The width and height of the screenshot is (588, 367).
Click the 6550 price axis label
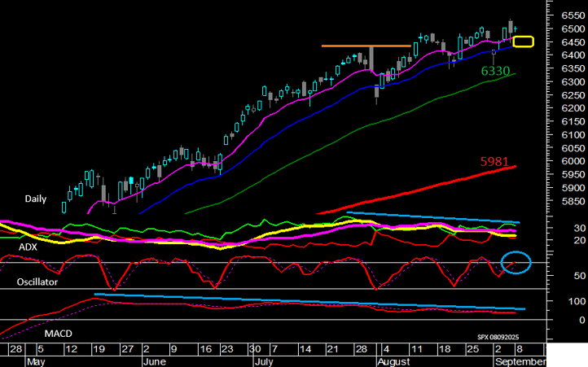(573, 15)
